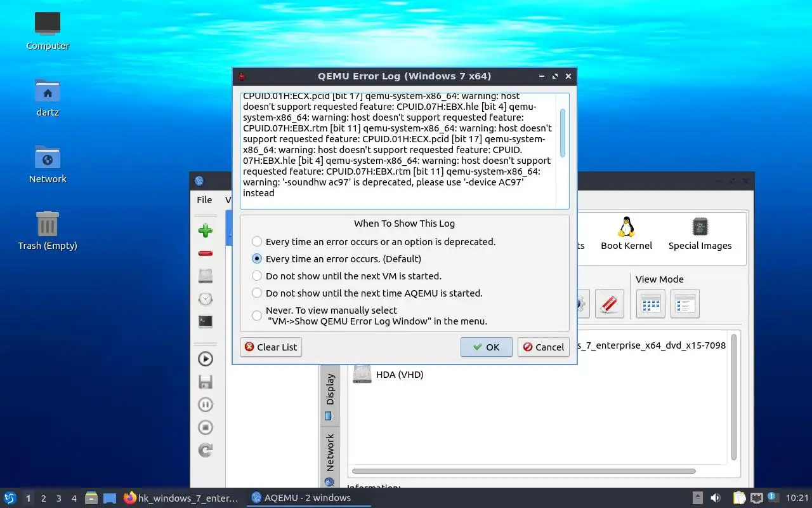Image resolution: width=812 pixels, height=508 pixels.
Task: Click the update notification tray icon
Action: point(773,497)
